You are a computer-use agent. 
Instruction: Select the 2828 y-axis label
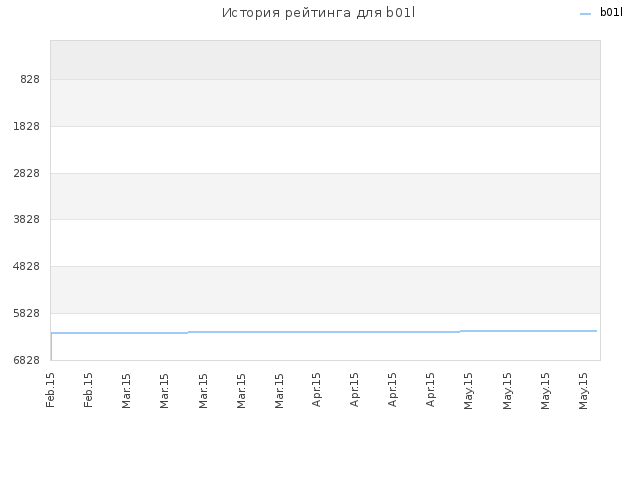[27, 173]
